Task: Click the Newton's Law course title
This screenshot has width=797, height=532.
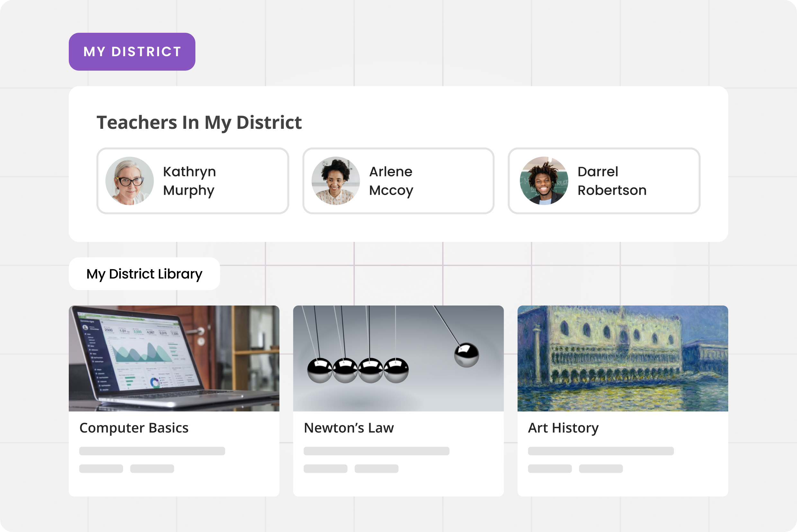Action: click(x=349, y=428)
